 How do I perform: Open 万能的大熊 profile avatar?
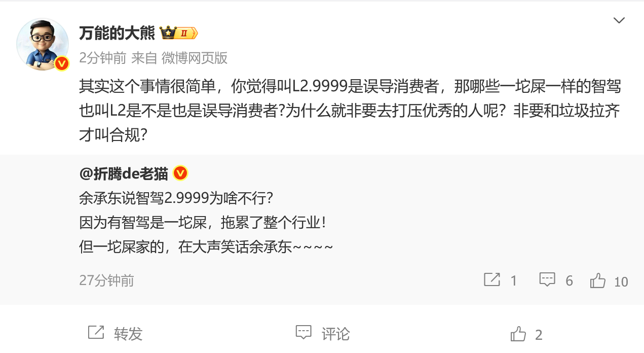[x=43, y=45]
